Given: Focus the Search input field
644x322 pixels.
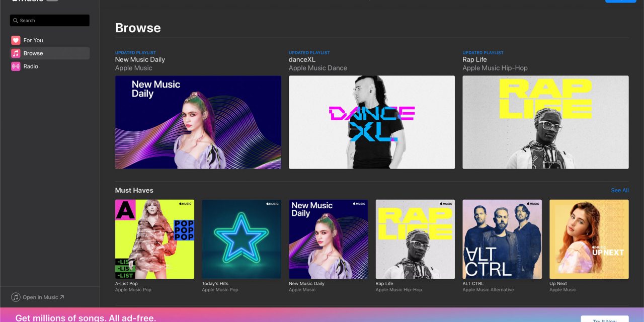Looking at the screenshot, I should pos(50,21).
